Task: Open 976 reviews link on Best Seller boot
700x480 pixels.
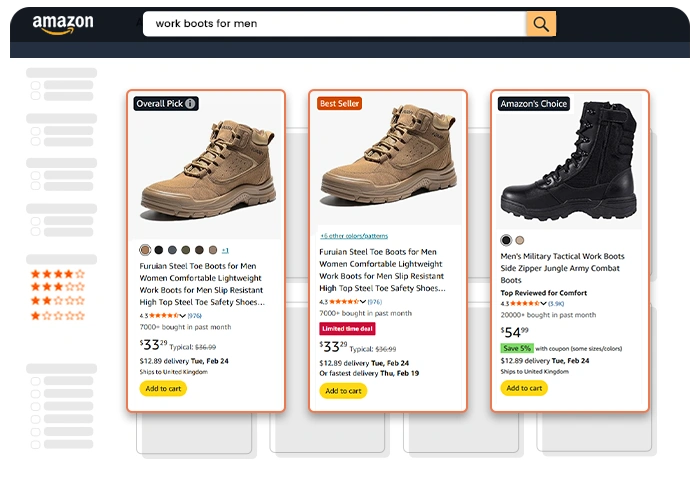Action: (x=375, y=301)
